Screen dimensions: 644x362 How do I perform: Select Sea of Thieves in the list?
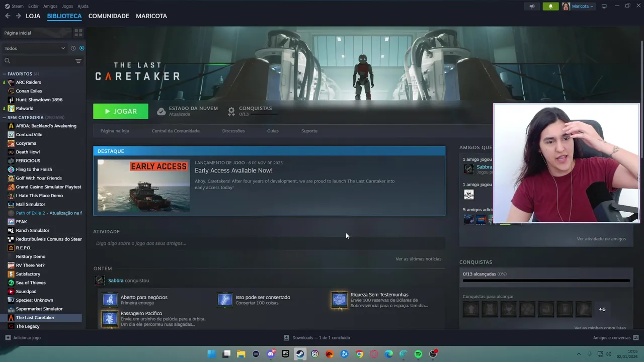pyautogui.click(x=31, y=283)
